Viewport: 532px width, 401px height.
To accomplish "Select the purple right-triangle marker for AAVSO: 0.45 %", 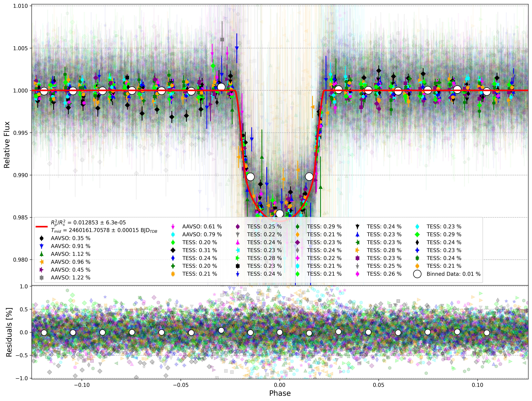I will coord(42,270).
